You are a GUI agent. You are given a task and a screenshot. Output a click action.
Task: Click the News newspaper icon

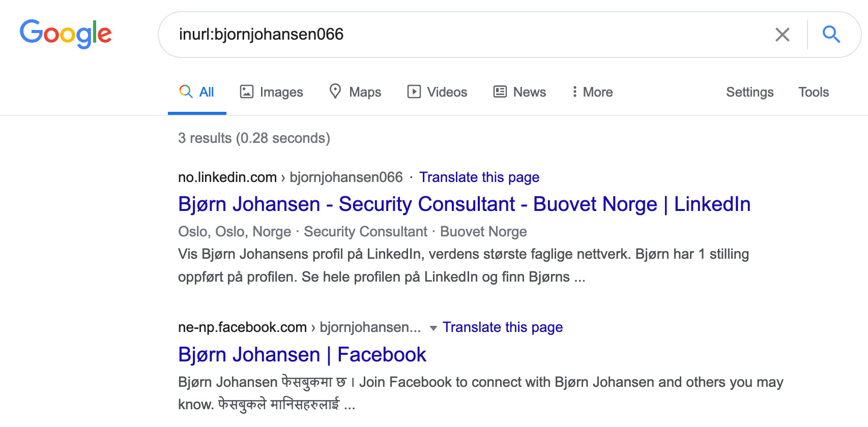coord(500,91)
